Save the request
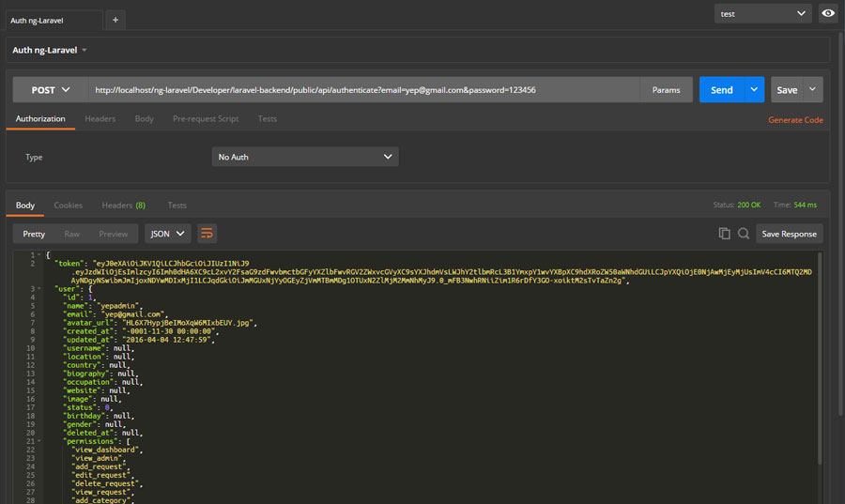This screenshot has width=845, height=504. (x=787, y=90)
